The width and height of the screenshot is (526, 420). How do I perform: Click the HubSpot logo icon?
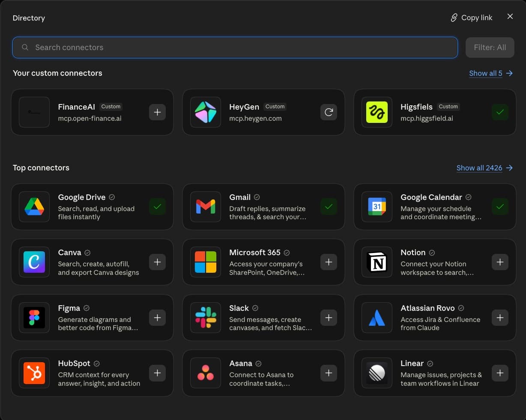pos(34,373)
